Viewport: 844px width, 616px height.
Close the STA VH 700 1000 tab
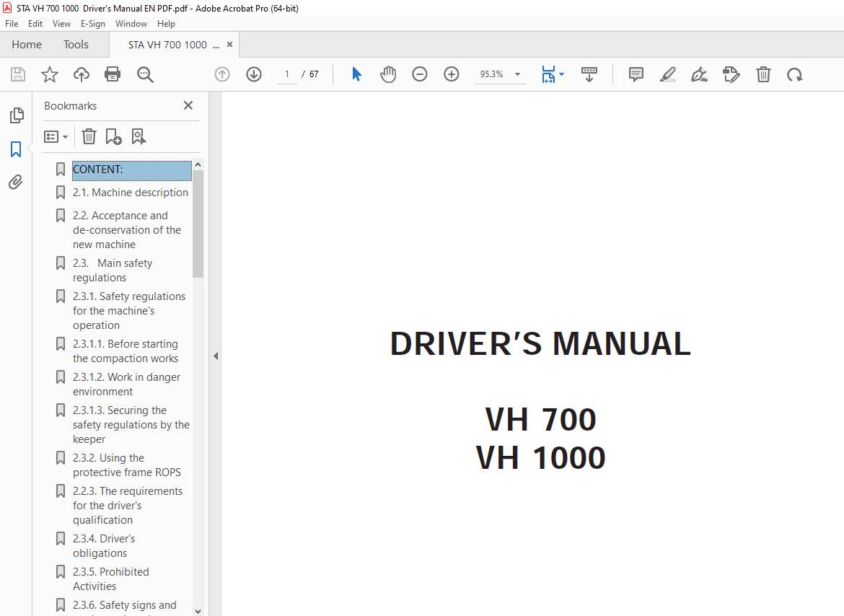click(x=230, y=45)
